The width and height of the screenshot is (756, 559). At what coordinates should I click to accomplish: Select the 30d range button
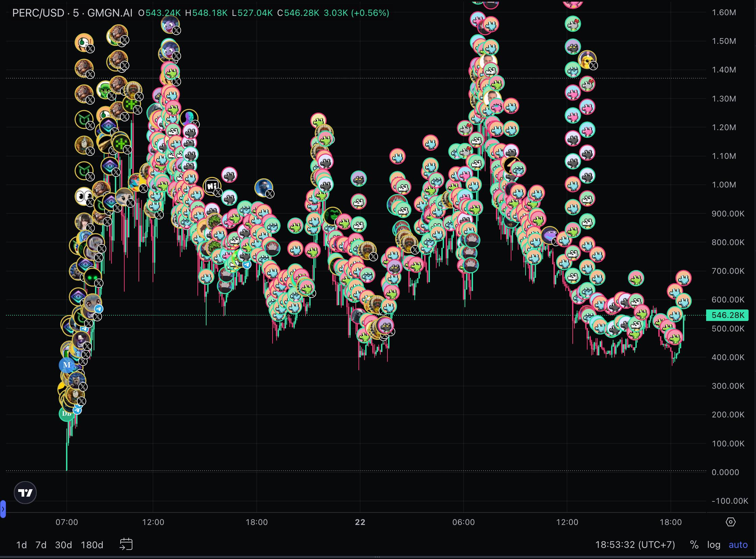(x=63, y=545)
